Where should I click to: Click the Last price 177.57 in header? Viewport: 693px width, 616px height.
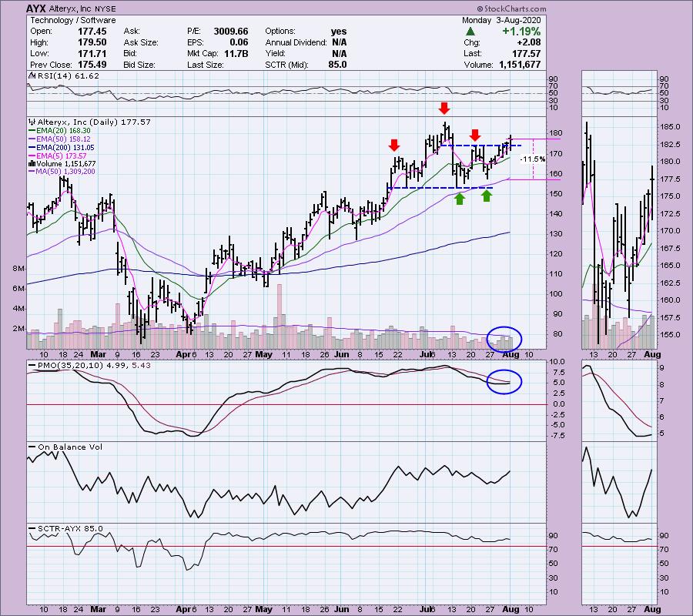527,53
